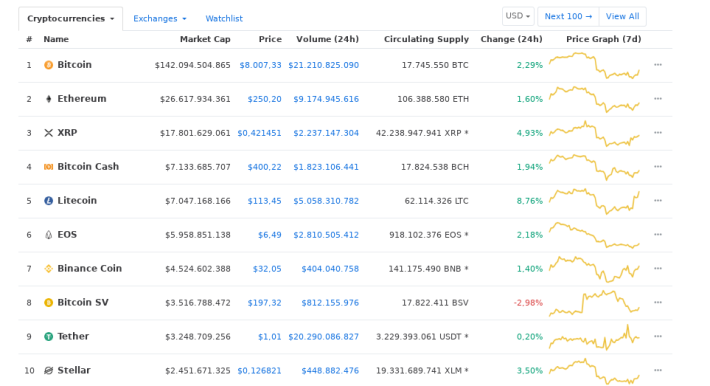Click the Bitcoin Cash logo icon

pyautogui.click(x=48, y=167)
